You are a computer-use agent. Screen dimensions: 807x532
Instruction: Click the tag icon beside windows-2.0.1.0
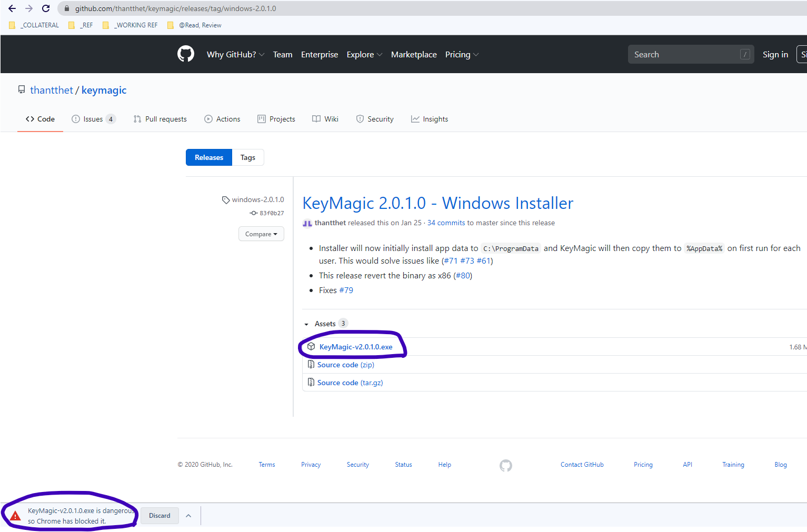click(226, 199)
